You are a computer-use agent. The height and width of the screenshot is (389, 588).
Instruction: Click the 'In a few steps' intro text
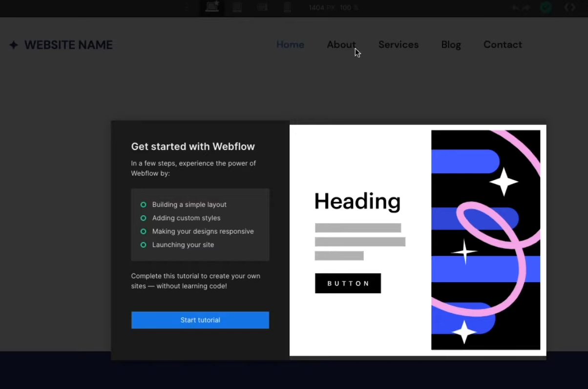[193, 168]
